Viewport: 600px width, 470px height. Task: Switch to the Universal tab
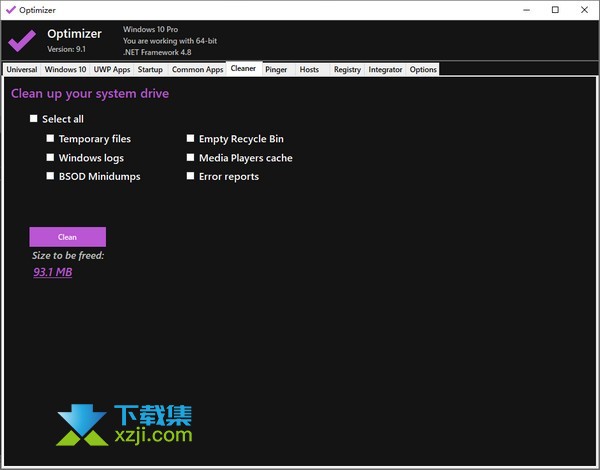pyautogui.click(x=22, y=70)
